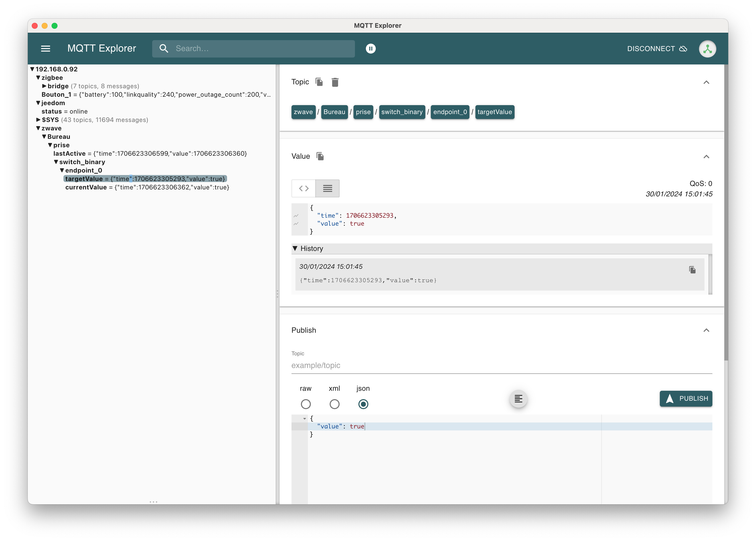Image resolution: width=756 pixels, height=541 pixels.
Task: Switch value view to raw code icon
Action: pos(303,188)
